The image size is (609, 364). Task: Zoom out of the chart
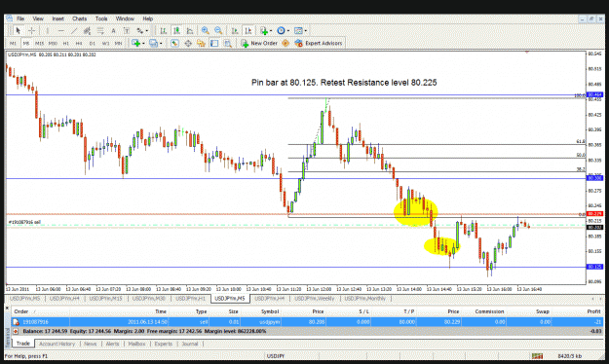(218, 30)
